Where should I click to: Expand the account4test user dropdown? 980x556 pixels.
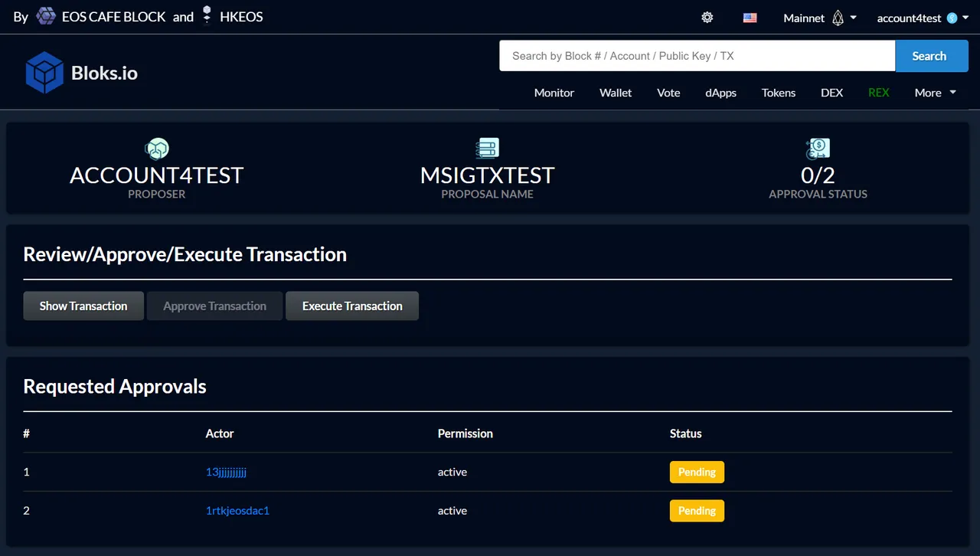[x=917, y=18]
